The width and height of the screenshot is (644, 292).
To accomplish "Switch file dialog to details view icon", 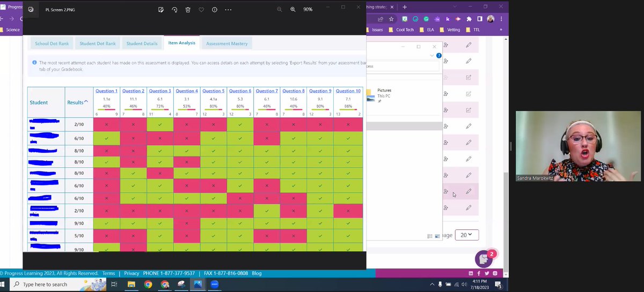I will coord(430,236).
